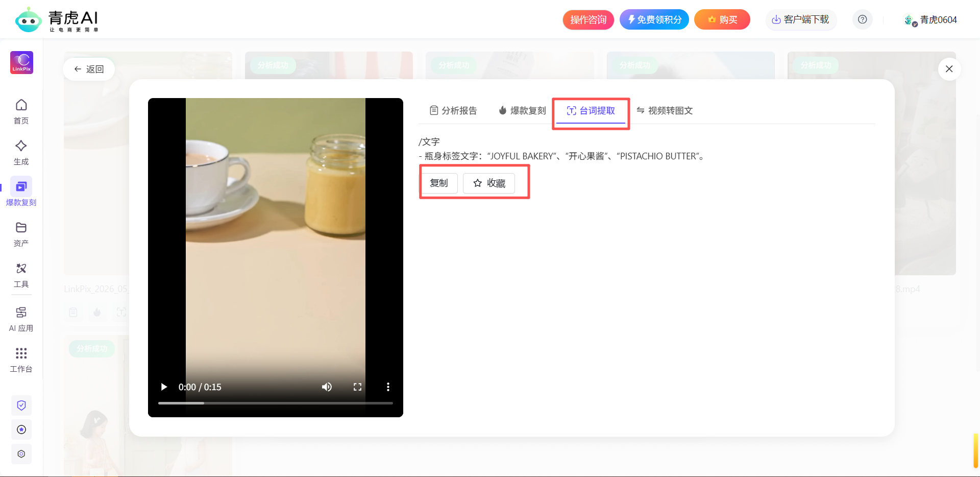The height and width of the screenshot is (477, 980).
Task: Click the hexagon settings icon in sidebar
Action: 21,454
